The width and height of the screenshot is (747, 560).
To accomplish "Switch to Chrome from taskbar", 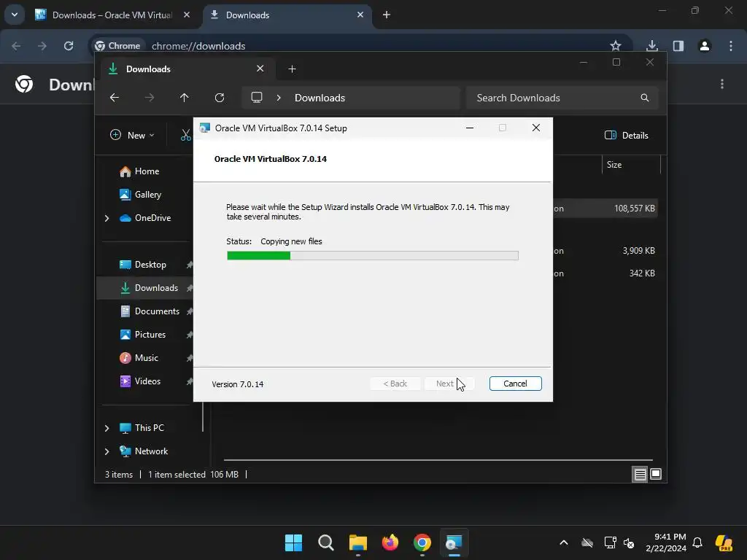I will 422,542.
